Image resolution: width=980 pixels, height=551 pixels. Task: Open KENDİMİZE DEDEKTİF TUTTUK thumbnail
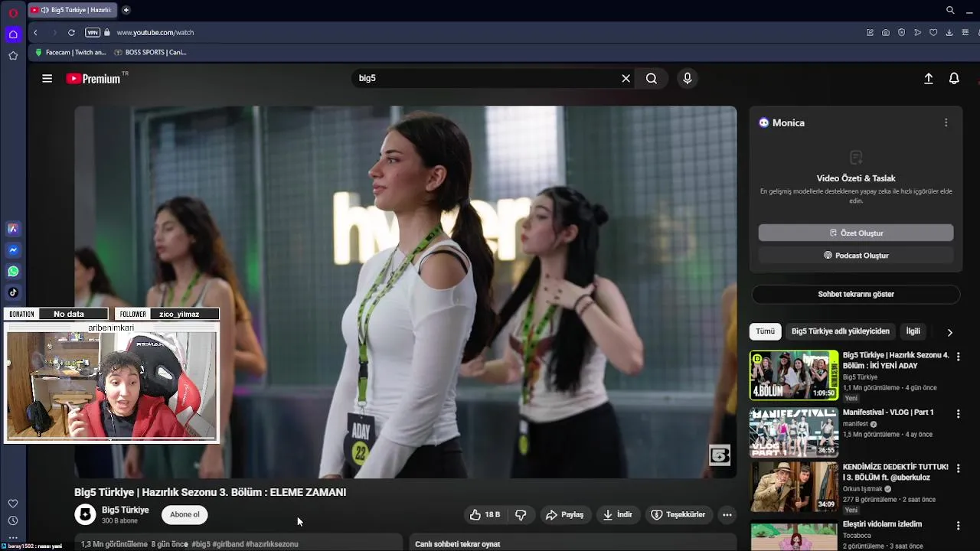[x=794, y=487]
